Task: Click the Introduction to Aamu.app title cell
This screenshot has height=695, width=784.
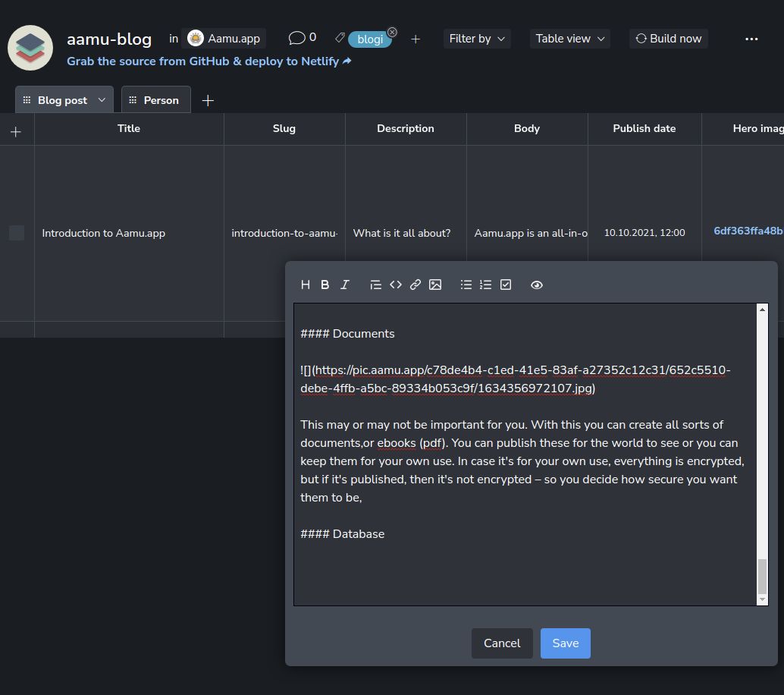Action: [129, 233]
